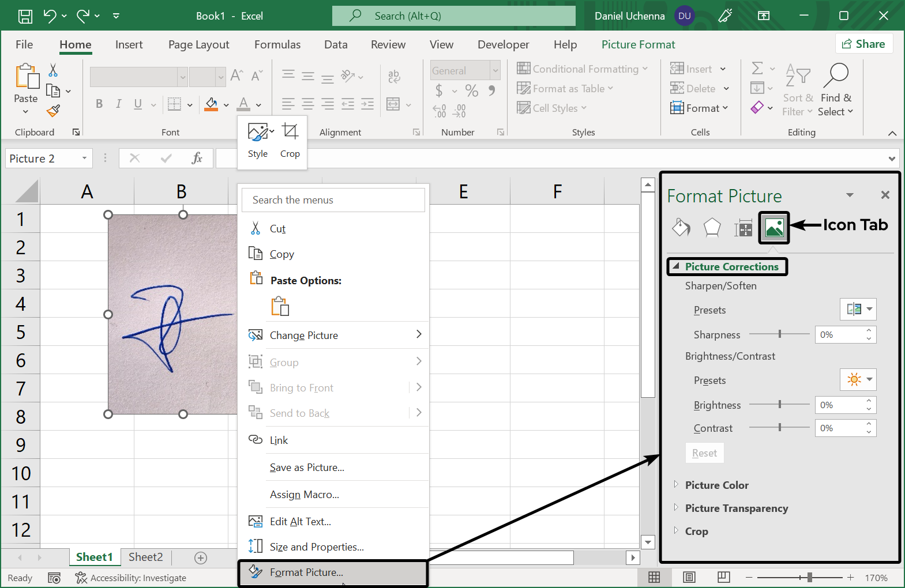Click the Search the menus field
The height and width of the screenshot is (588, 905).
tap(333, 200)
